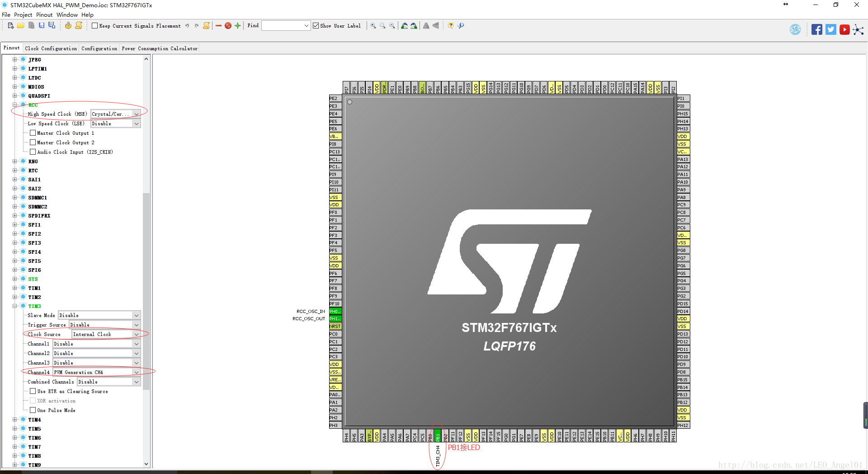
Task: Click the NRST pin on chip
Action: click(335, 326)
